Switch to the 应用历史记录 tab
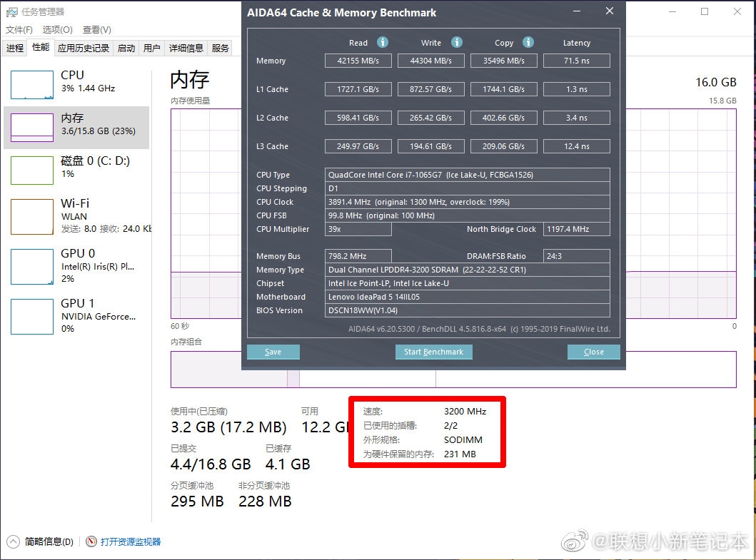The image size is (756, 560). tap(84, 49)
